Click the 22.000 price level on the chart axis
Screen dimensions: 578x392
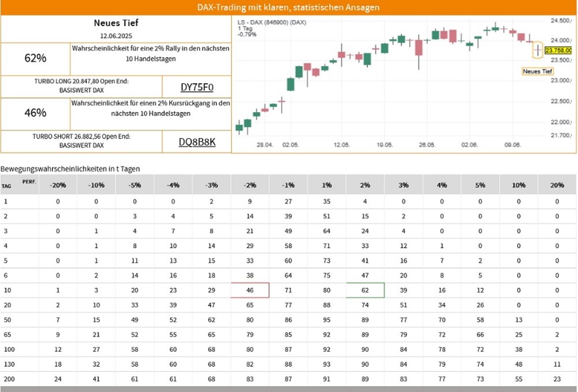561,122
